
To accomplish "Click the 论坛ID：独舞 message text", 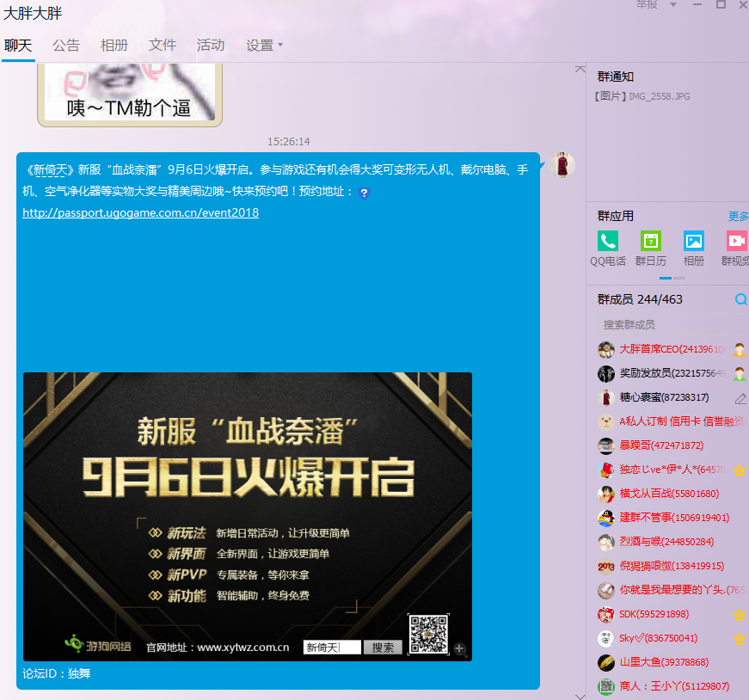I will pyautogui.click(x=57, y=673).
